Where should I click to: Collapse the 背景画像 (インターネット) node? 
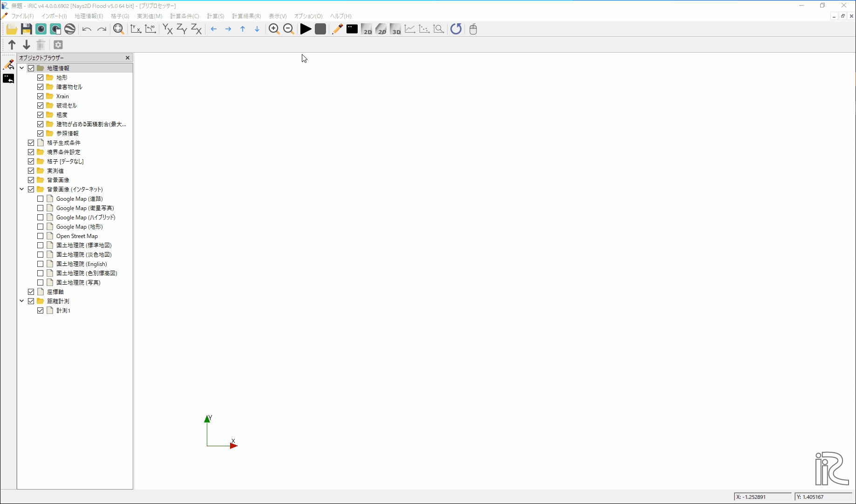[x=21, y=189]
